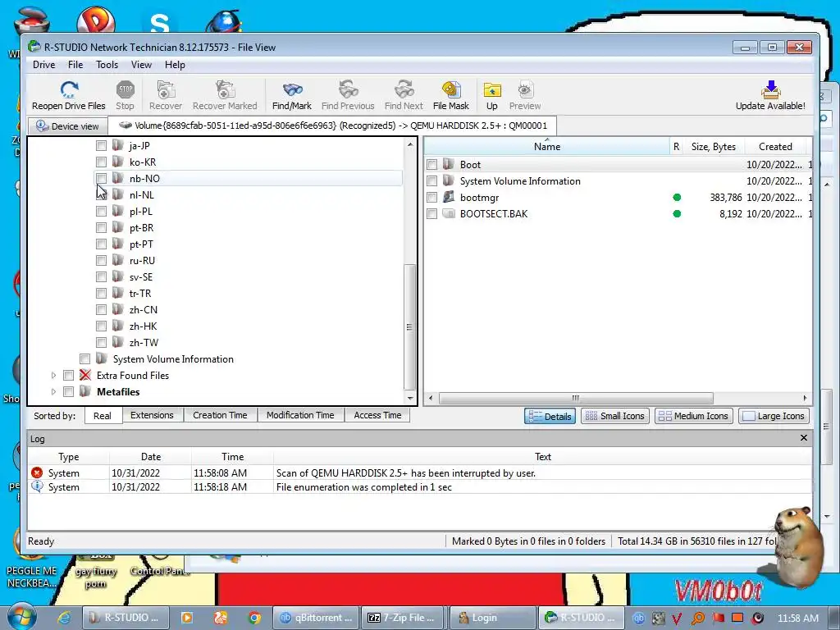The width and height of the screenshot is (840, 630).
Task: Switch to the Device view tab
Action: (67, 126)
